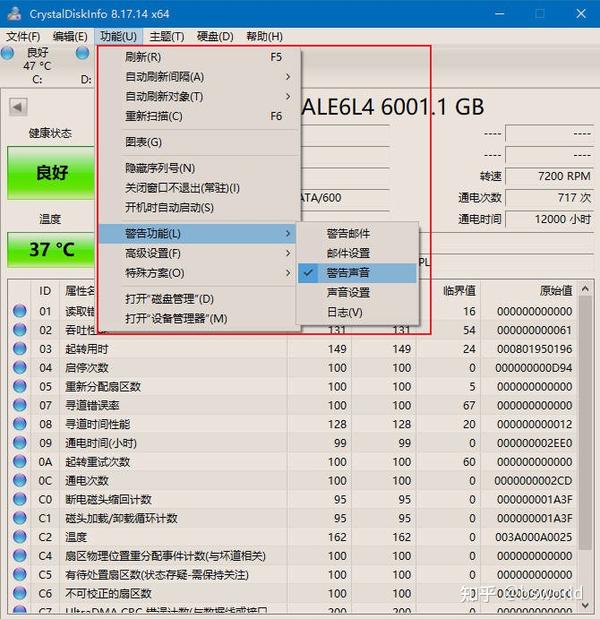Click the blue status orb for ID C5

point(20,574)
